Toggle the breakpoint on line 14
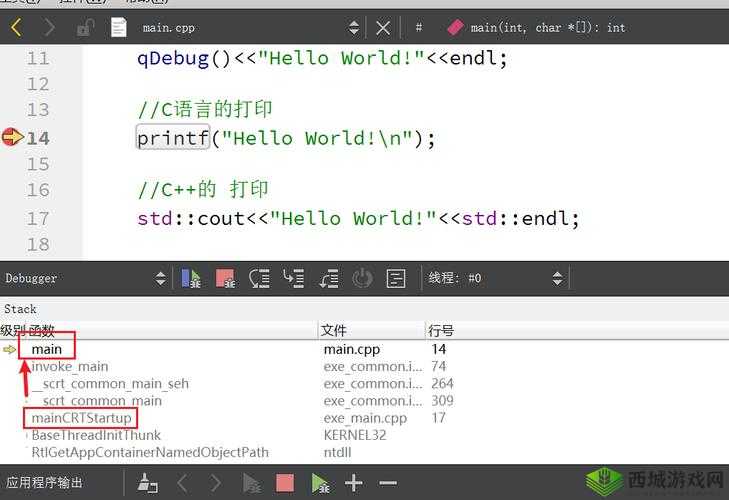The height and width of the screenshot is (500, 729). click(x=12, y=138)
